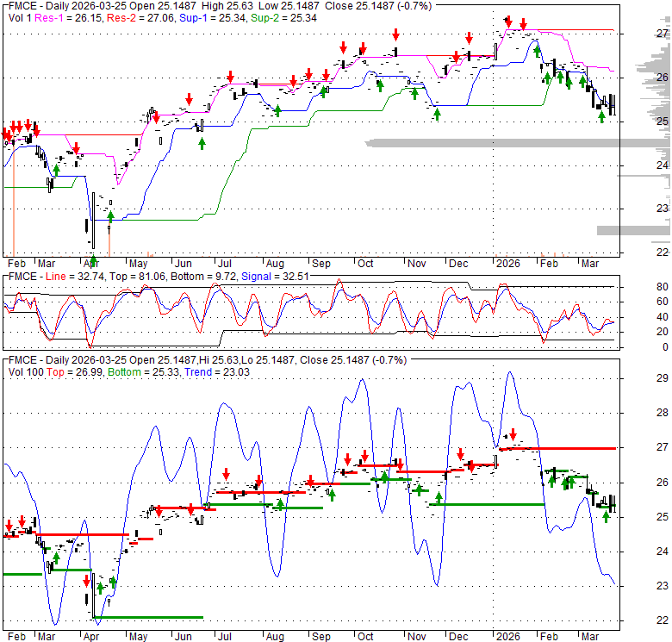Click the red down arrow in late June, bottom chart
This screenshot has height=642, width=672.
(226, 474)
